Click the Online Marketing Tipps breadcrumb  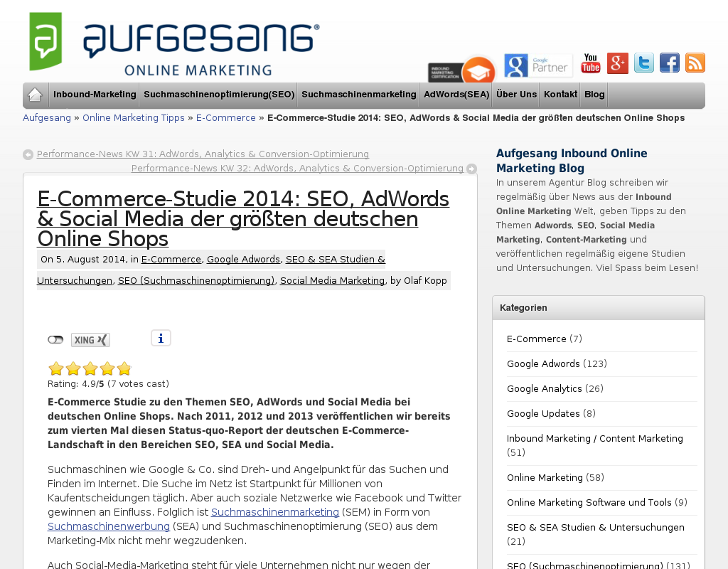coord(134,118)
